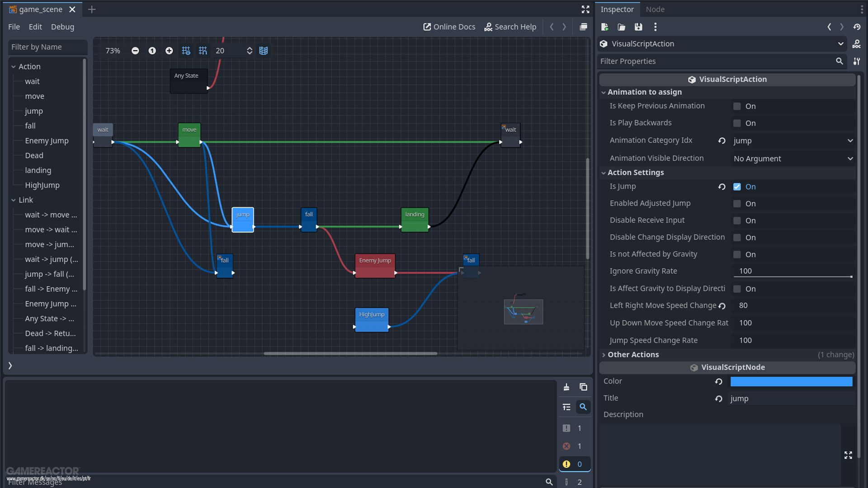This screenshot has width=868, height=488.
Task: Open Online Docs link
Action: tap(449, 27)
